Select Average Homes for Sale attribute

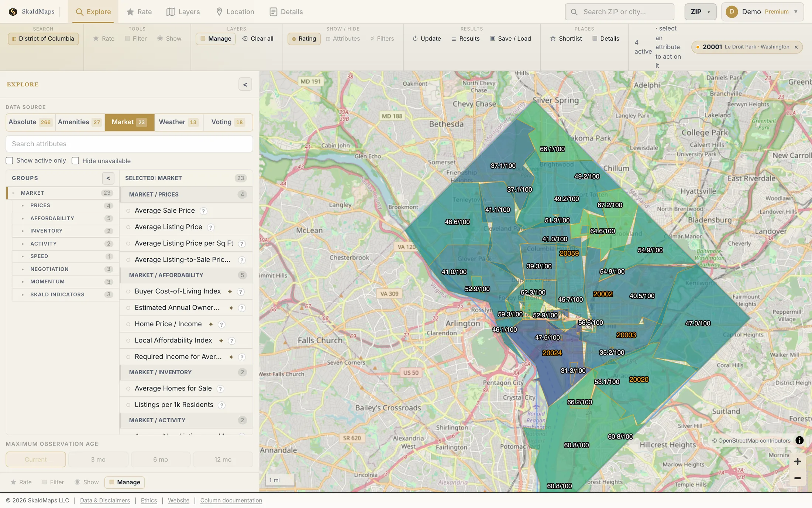[173, 388]
